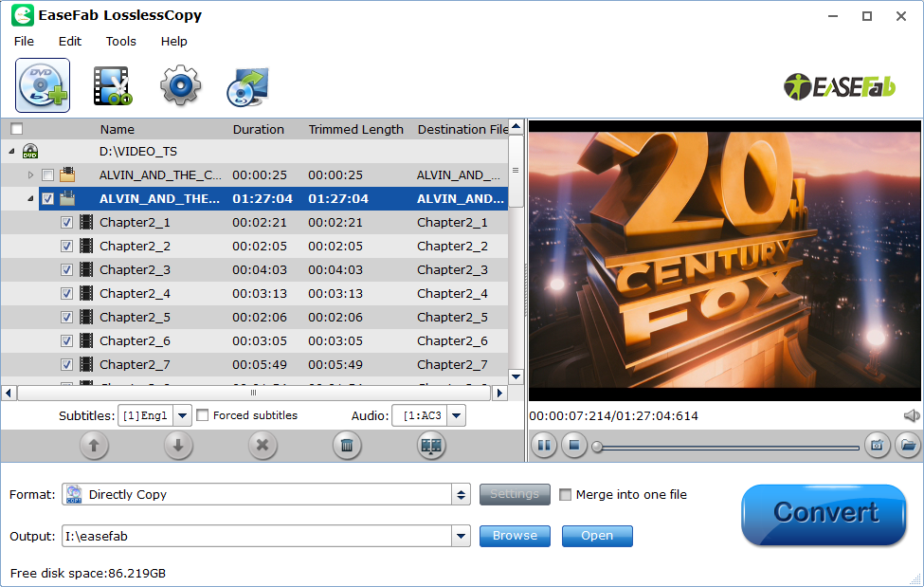Move selected item down with arrow button
This screenshot has width=924, height=587.
pyautogui.click(x=178, y=446)
